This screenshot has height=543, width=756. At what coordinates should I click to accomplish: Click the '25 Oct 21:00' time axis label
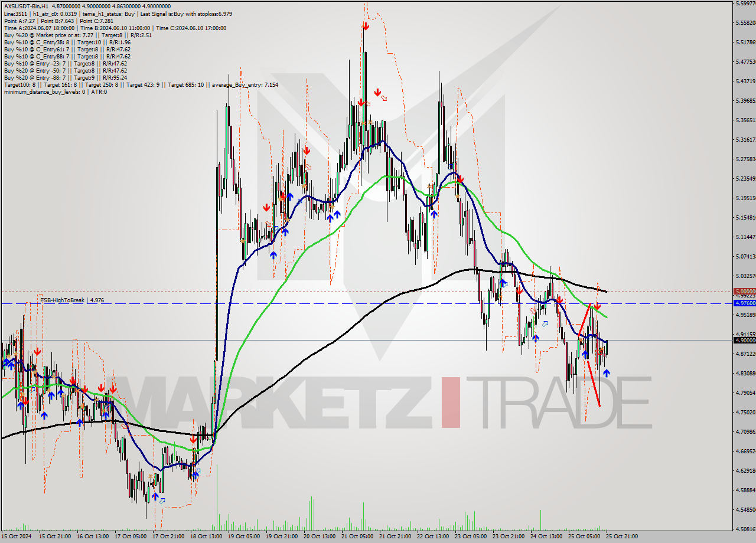click(x=622, y=537)
